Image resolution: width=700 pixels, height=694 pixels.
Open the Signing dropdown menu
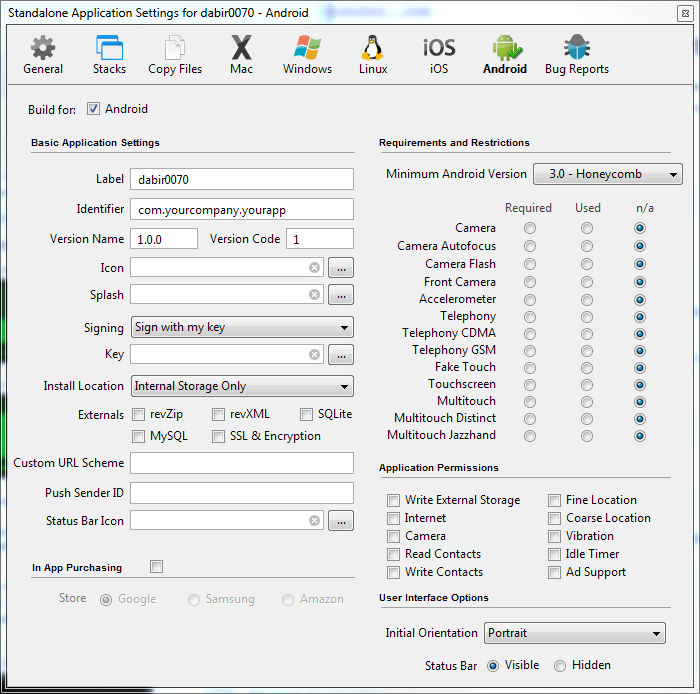click(242, 327)
